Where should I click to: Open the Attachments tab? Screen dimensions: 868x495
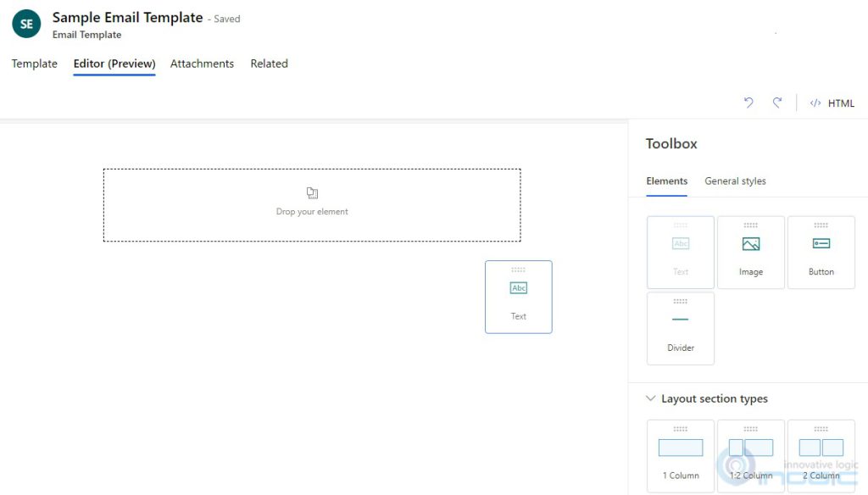tap(202, 64)
